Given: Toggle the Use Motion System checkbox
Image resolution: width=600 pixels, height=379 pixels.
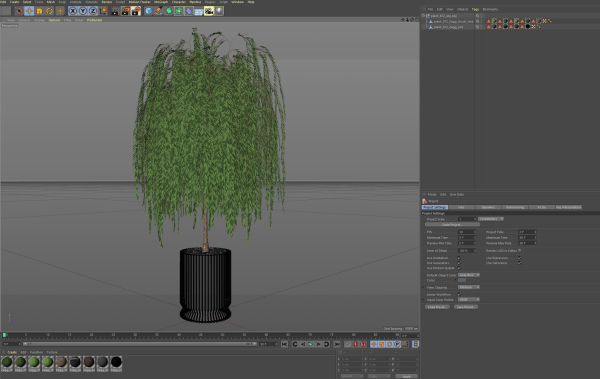Looking at the screenshot, I should [x=459, y=268].
